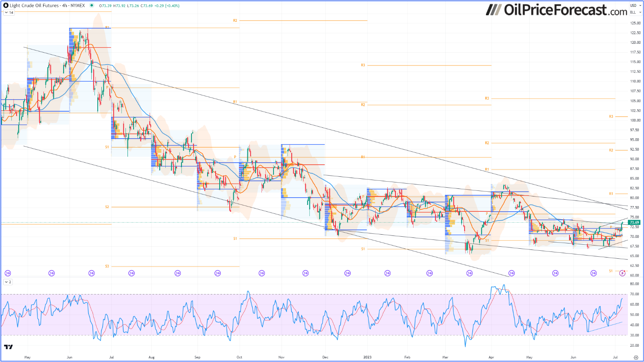This screenshot has height=362, width=644.
Task: Click contract switch marker between Mar and Apr 2023
Action: [x=469, y=273]
